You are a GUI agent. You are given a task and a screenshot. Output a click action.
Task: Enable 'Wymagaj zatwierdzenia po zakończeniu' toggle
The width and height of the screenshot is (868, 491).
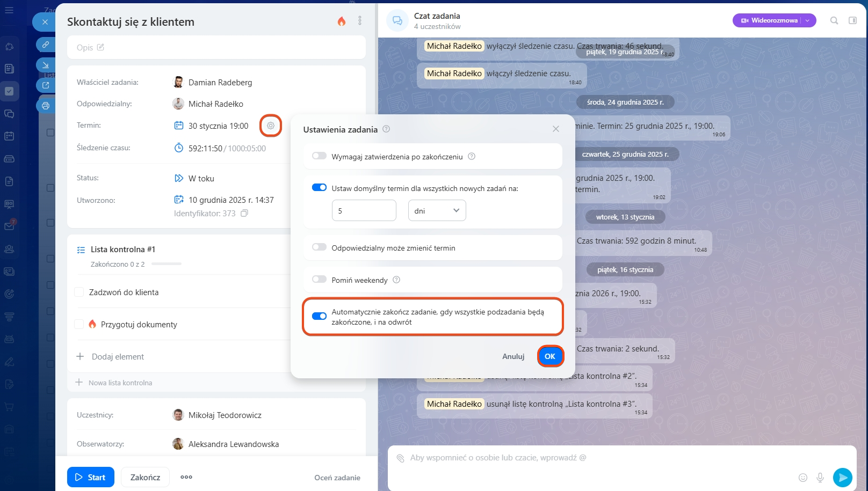click(319, 156)
